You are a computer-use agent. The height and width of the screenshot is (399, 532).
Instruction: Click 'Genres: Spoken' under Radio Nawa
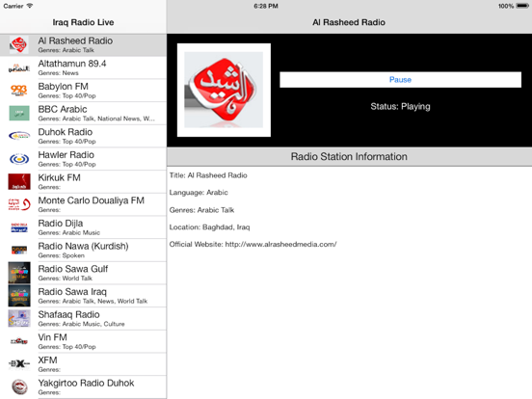click(x=62, y=255)
